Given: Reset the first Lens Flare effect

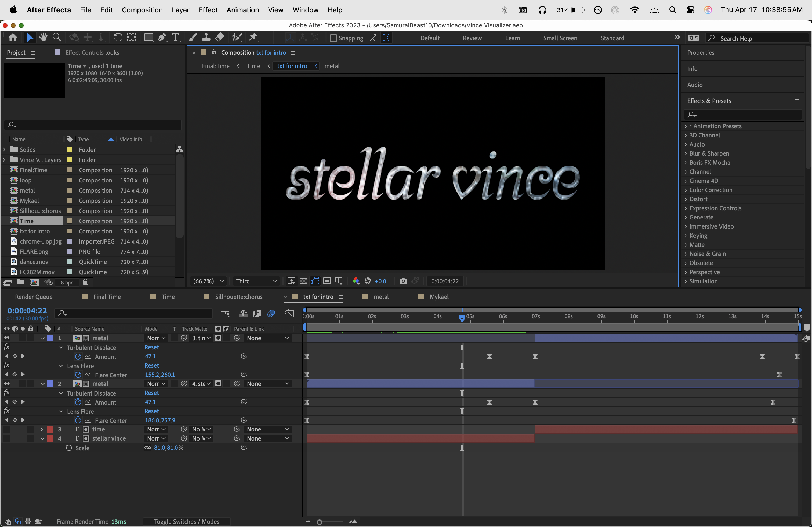Looking at the screenshot, I should tap(151, 365).
